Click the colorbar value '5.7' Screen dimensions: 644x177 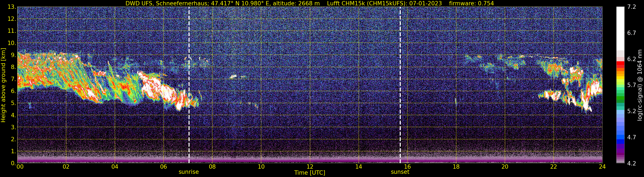pos(632,85)
